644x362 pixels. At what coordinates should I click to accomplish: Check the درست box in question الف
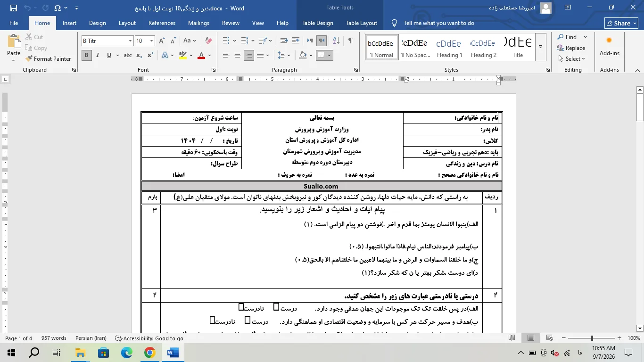[x=276, y=307]
